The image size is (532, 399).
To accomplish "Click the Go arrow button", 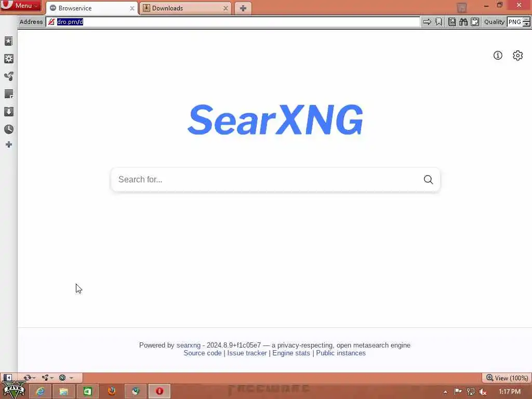I will pos(427,22).
